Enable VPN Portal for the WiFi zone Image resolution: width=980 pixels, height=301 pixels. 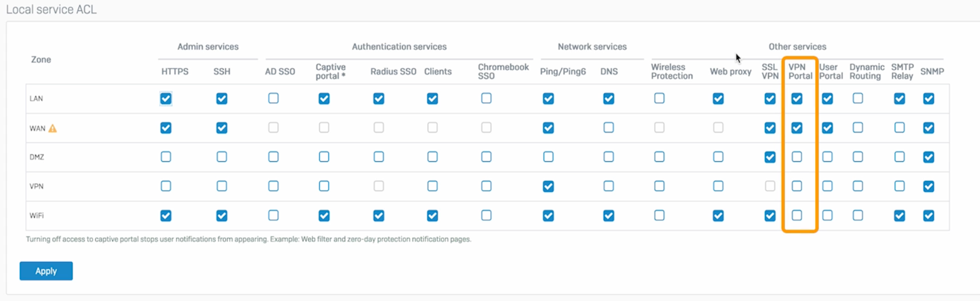pyautogui.click(x=797, y=215)
